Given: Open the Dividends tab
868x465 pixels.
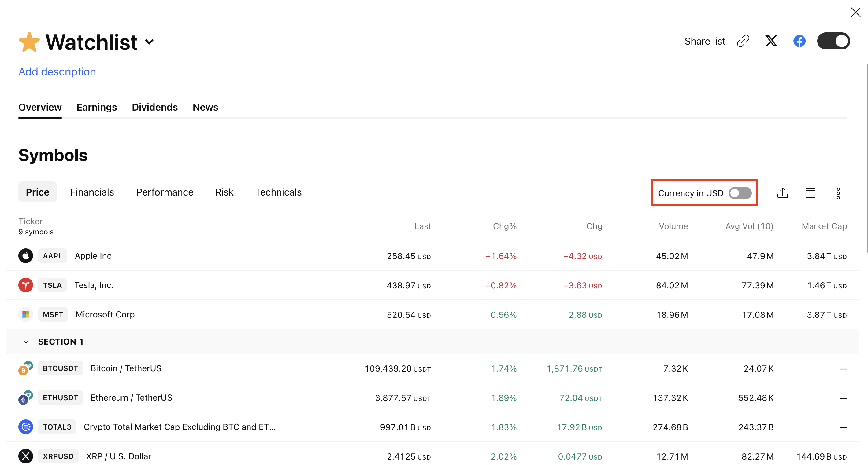Looking at the screenshot, I should click(154, 107).
